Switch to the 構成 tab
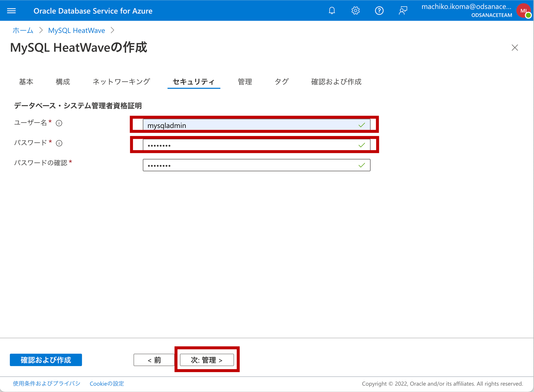The image size is (534, 392). (63, 82)
